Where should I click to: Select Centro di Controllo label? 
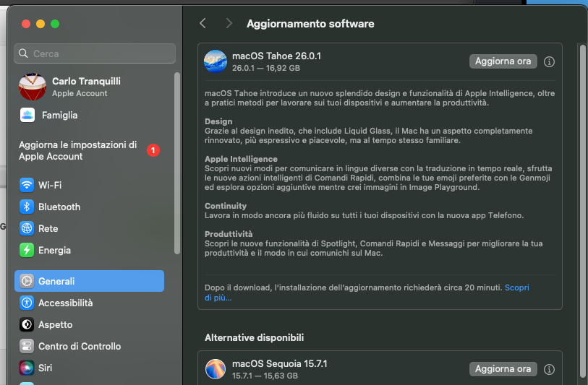80,347
